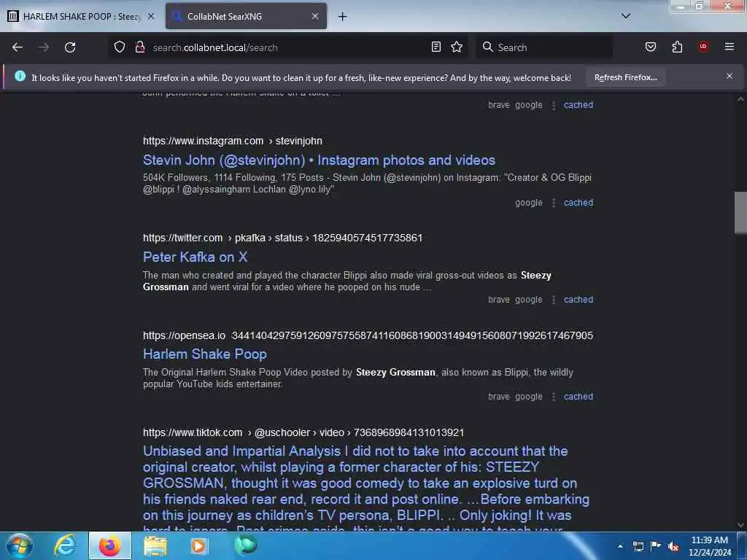This screenshot has height=560, width=747.
Task: Click the address bar URL field
Action: [288, 47]
